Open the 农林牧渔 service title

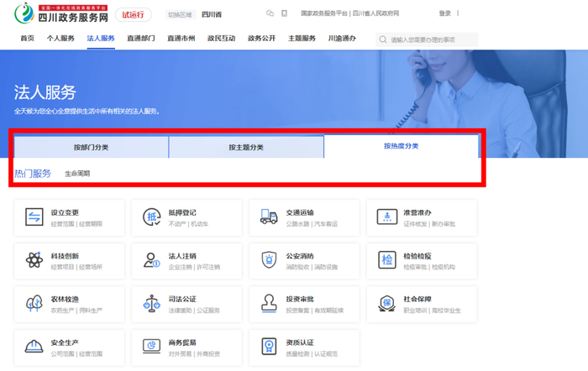click(65, 299)
